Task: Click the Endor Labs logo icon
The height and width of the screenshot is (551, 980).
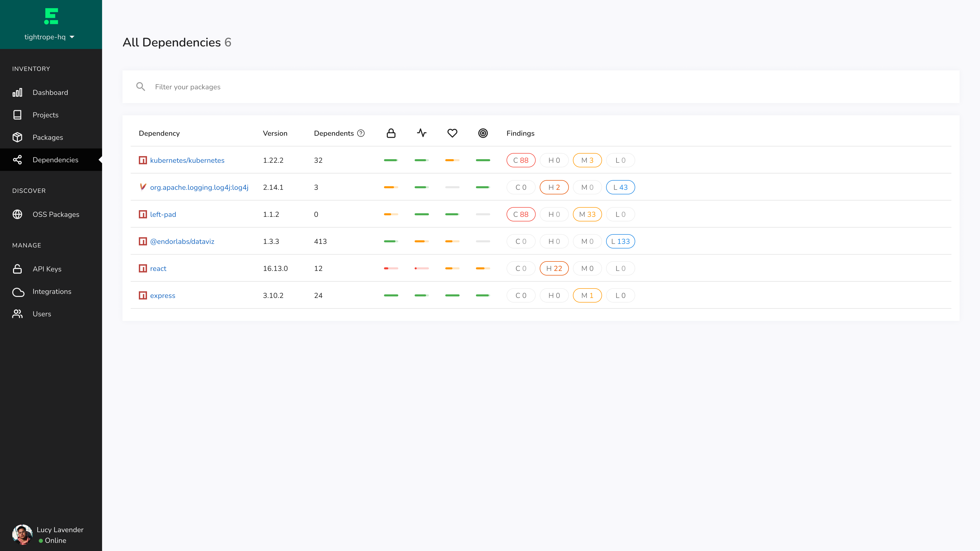Action: pos(51,16)
